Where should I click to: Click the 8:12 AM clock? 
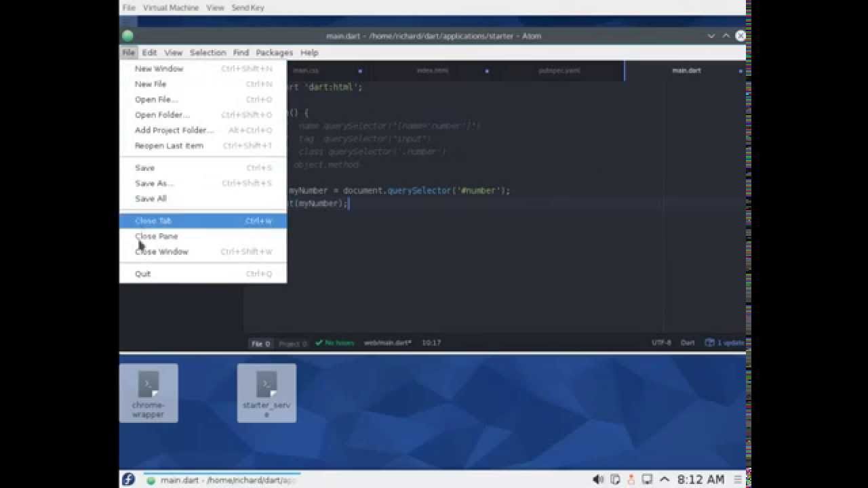(701, 479)
